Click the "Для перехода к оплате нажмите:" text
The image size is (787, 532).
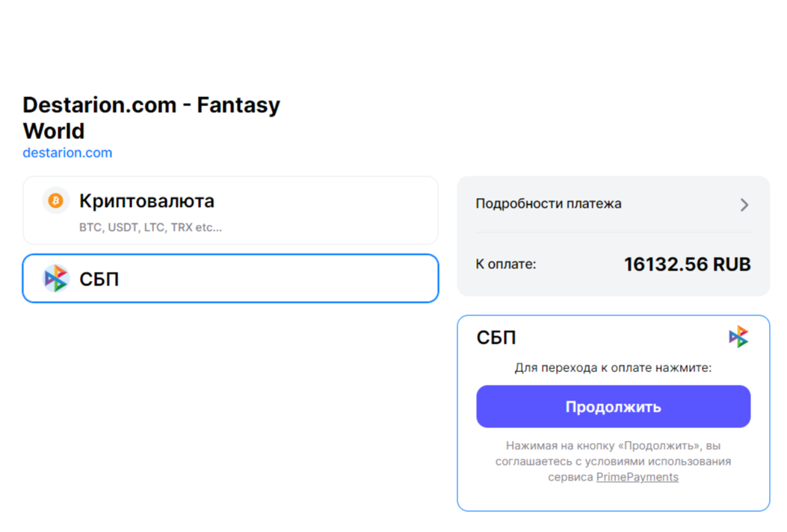[613, 368]
